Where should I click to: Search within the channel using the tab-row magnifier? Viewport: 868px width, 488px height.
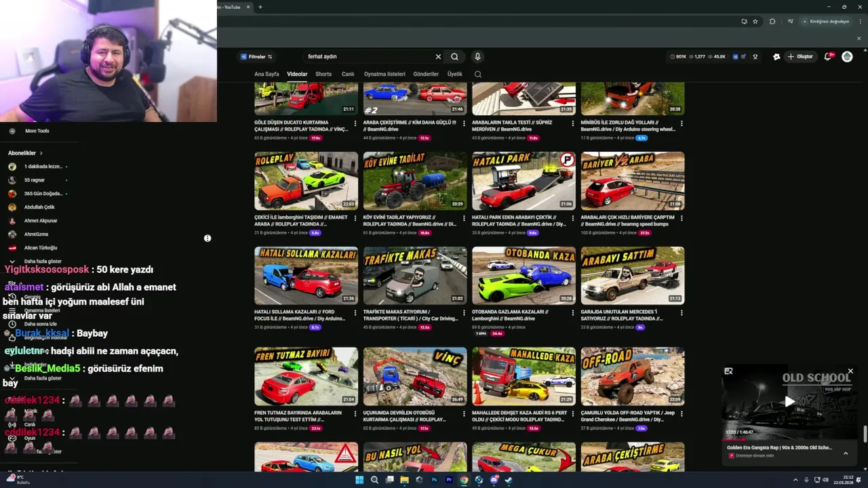pyautogui.click(x=478, y=74)
